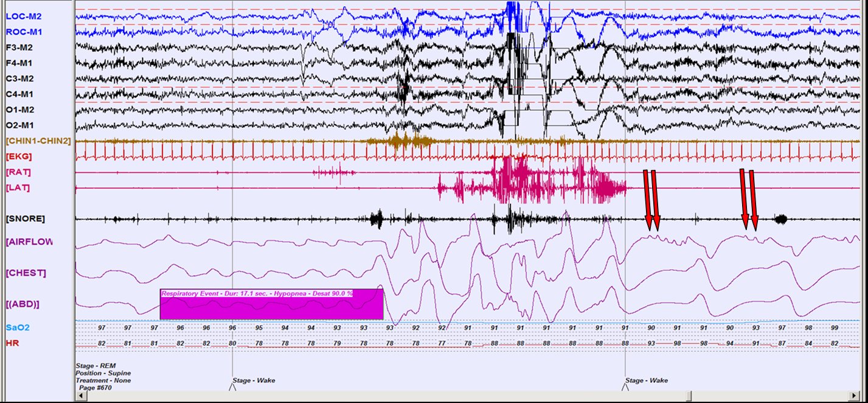
Task: Select the CHEST effort channel label
Action: [26, 272]
